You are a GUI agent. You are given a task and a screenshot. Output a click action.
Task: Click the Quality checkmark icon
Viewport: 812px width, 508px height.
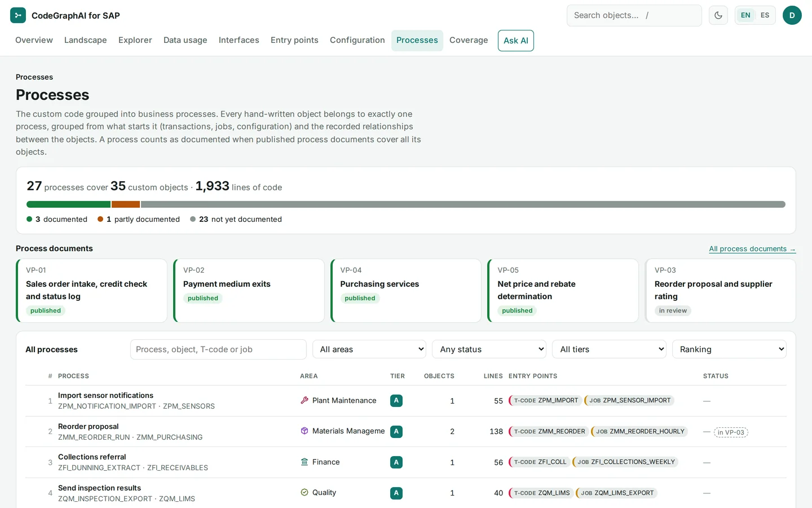(x=304, y=492)
